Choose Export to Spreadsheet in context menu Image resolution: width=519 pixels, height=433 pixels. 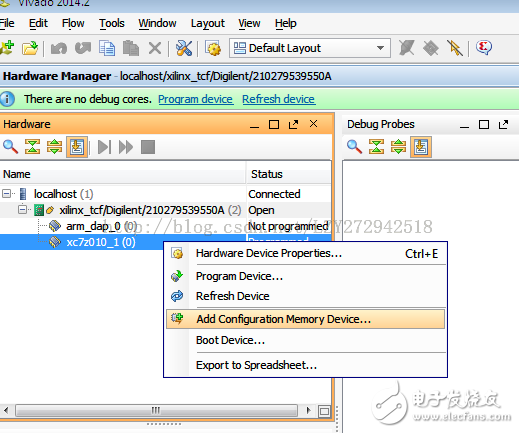(305, 365)
